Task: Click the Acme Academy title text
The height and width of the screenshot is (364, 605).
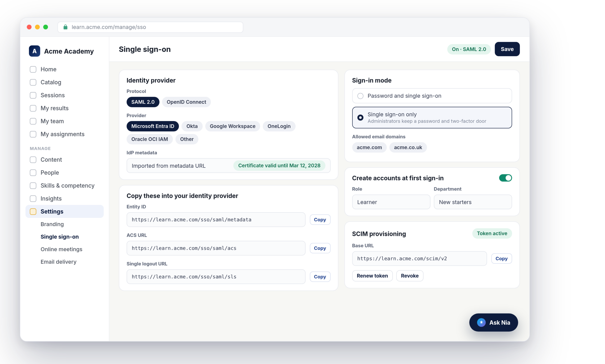Action: [x=69, y=51]
